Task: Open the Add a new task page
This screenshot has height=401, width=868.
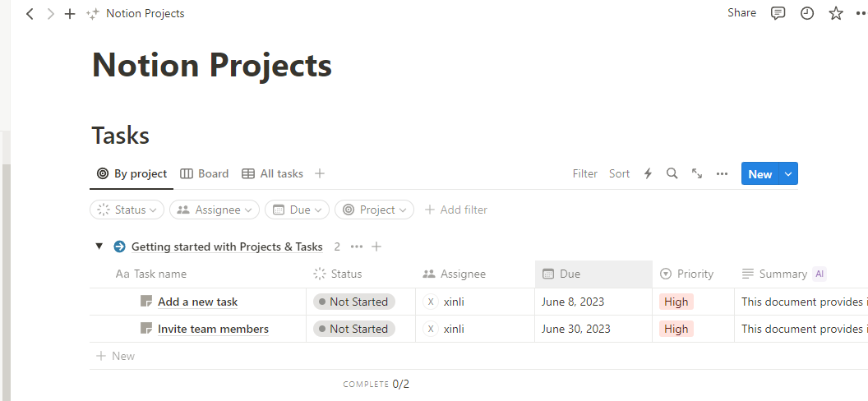Action: (x=197, y=302)
